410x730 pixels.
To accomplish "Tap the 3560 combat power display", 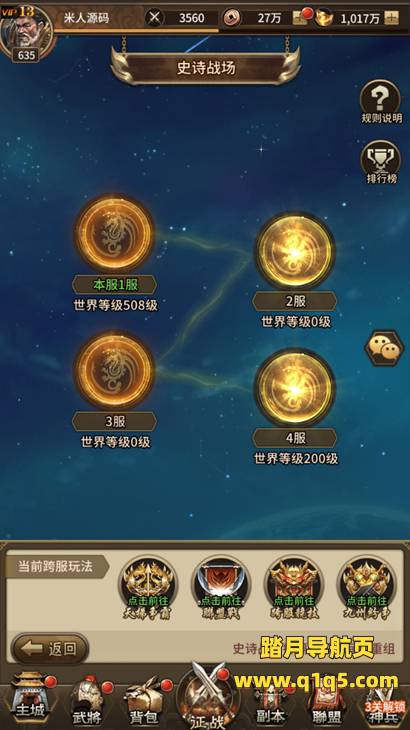I will coord(182,18).
